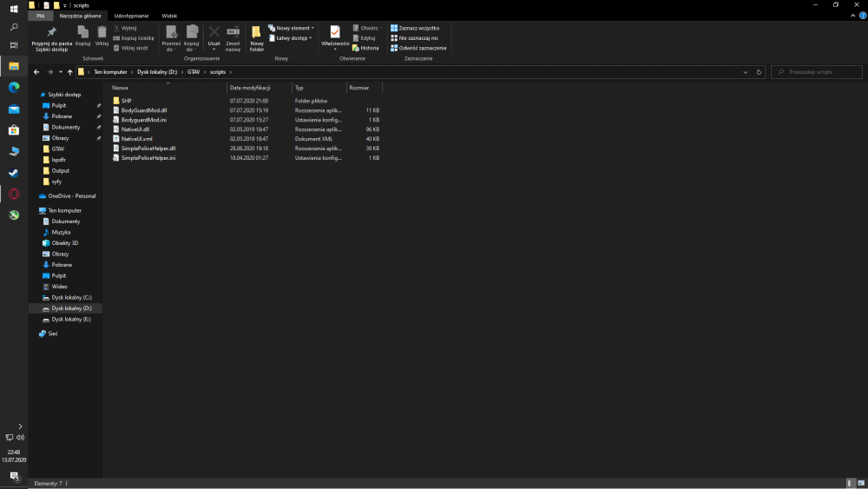The height and width of the screenshot is (489, 868).
Task: Select Obiekty 3D in navigation pane
Action: pos(65,243)
